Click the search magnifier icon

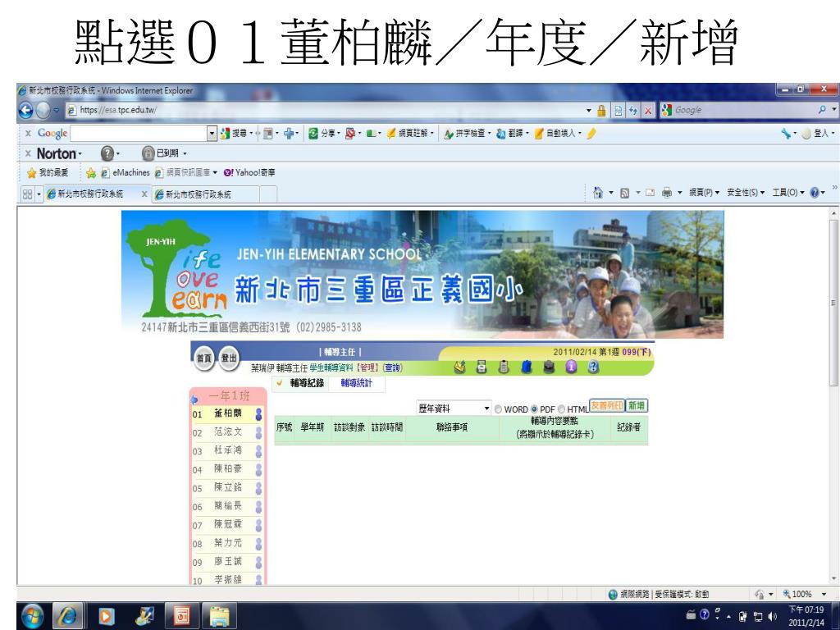pyautogui.click(x=822, y=110)
